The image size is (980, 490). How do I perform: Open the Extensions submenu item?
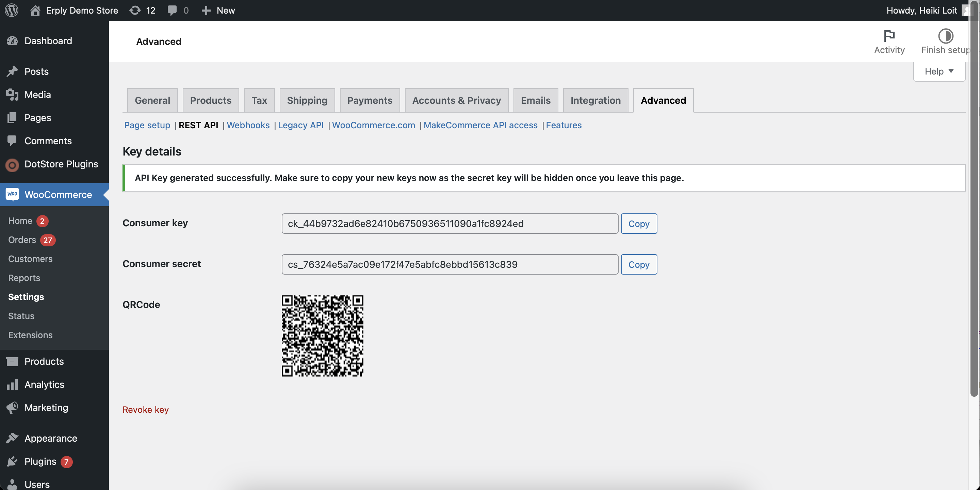[30, 335]
